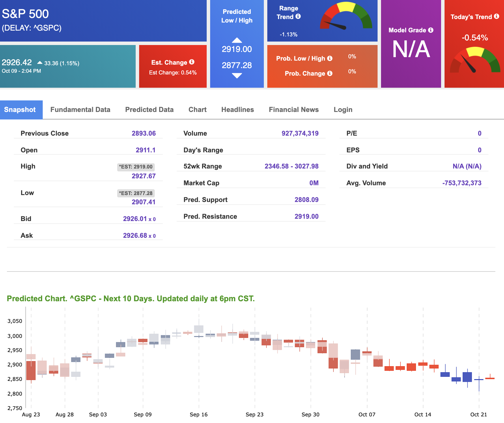504x423 pixels.
Task: Click predicted low value 2877.28 in blue panel
Action: point(237,65)
